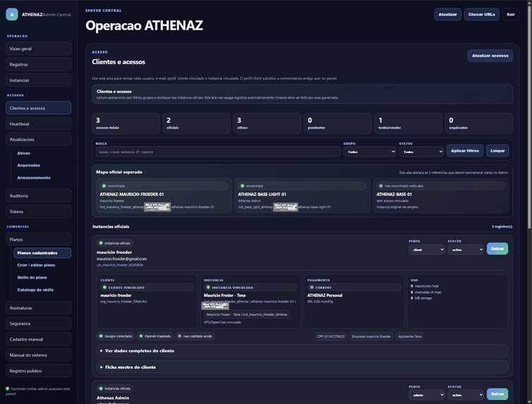
Task: Click Checar URLs button
Action: pyautogui.click(x=482, y=15)
